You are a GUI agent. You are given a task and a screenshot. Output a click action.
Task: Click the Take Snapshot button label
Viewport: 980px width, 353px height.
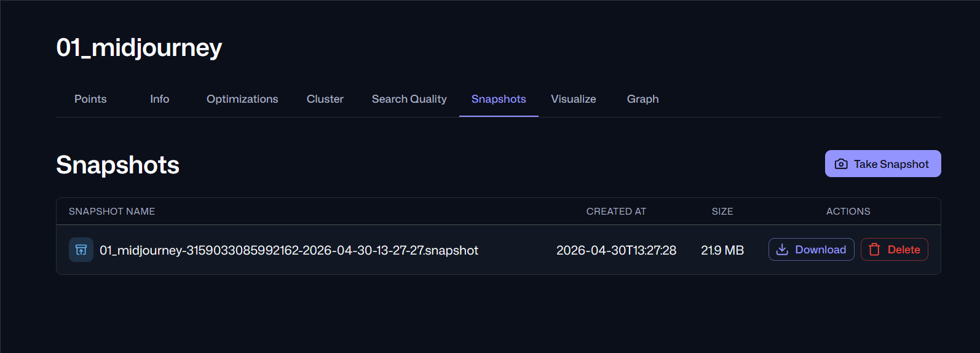[891, 164]
